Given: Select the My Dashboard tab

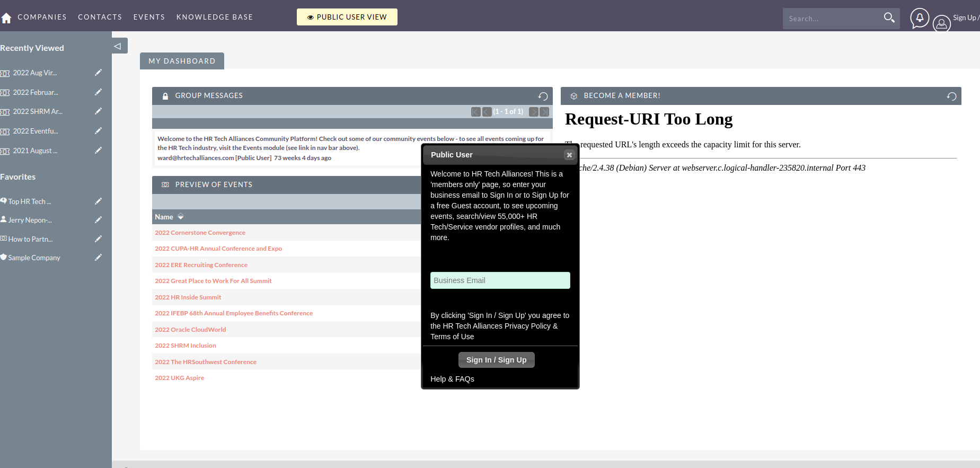Looking at the screenshot, I should coord(182,61).
